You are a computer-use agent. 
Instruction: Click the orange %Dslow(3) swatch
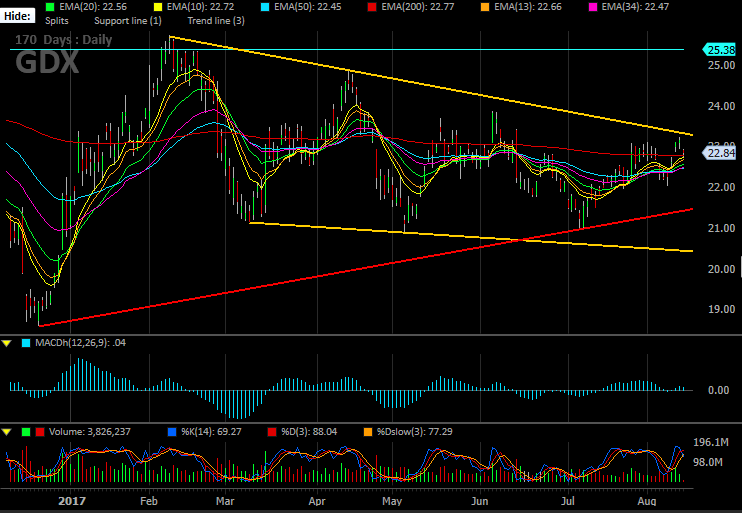click(x=368, y=432)
